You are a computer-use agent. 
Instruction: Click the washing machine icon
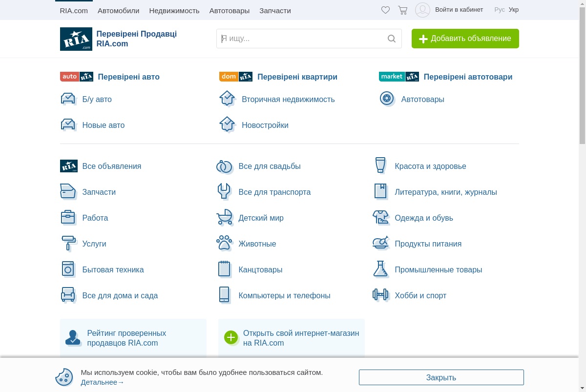[x=68, y=269]
